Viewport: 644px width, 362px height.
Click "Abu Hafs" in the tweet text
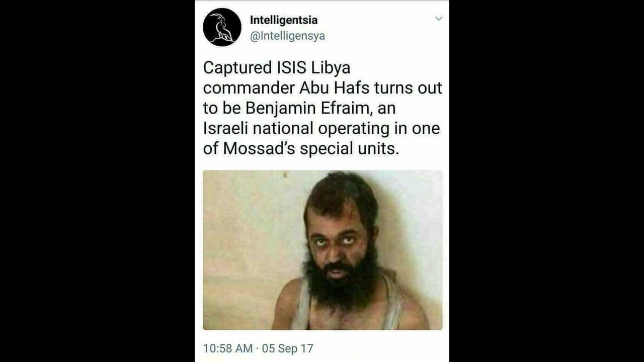[331, 88]
